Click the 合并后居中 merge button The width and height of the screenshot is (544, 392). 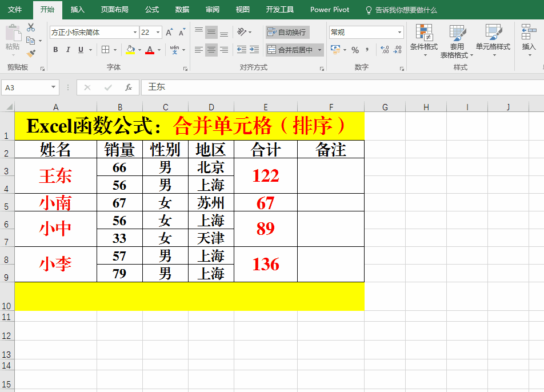(x=291, y=50)
